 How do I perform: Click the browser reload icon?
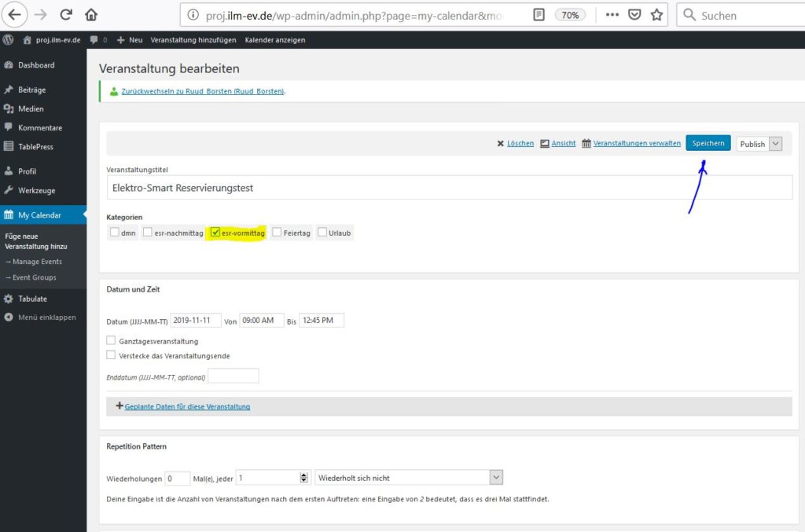[x=66, y=14]
